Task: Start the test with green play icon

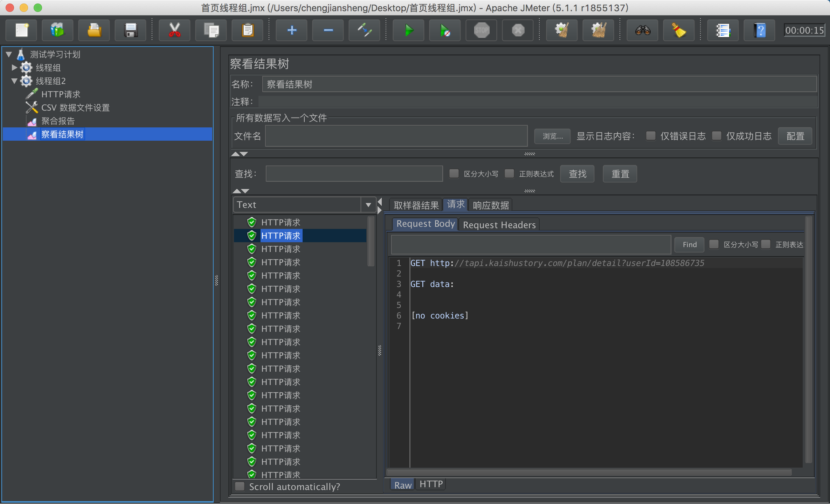Action: click(x=408, y=30)
